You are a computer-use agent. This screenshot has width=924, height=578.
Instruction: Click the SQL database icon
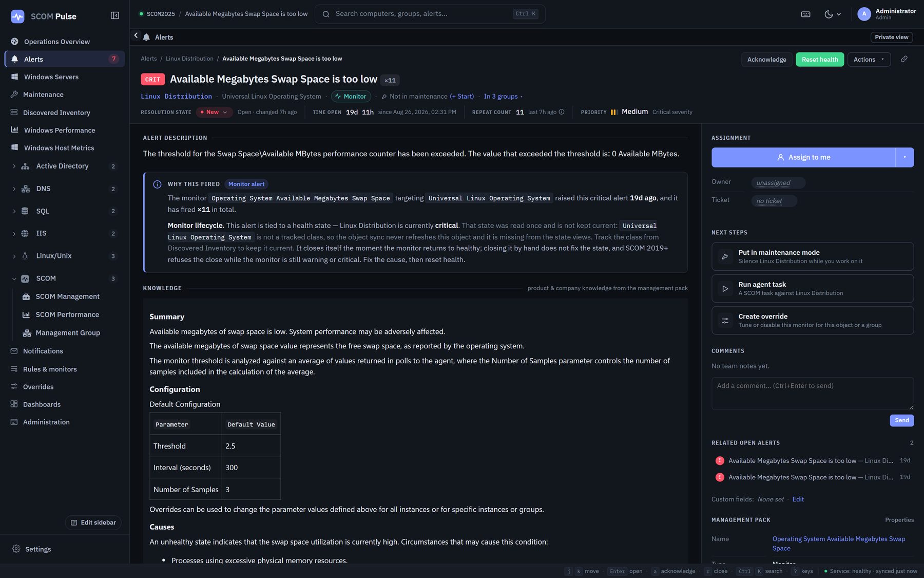tap(25, 211)
